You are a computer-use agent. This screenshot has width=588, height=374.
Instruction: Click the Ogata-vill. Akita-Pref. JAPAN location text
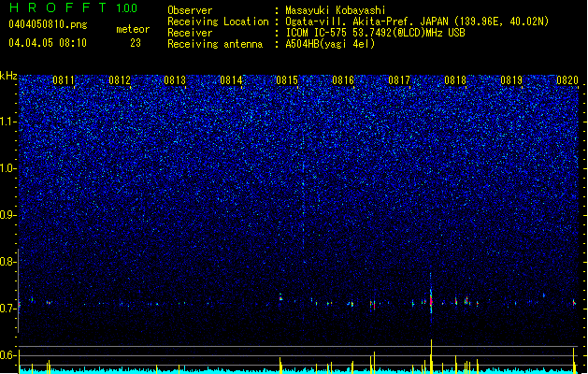pos(417,22)
